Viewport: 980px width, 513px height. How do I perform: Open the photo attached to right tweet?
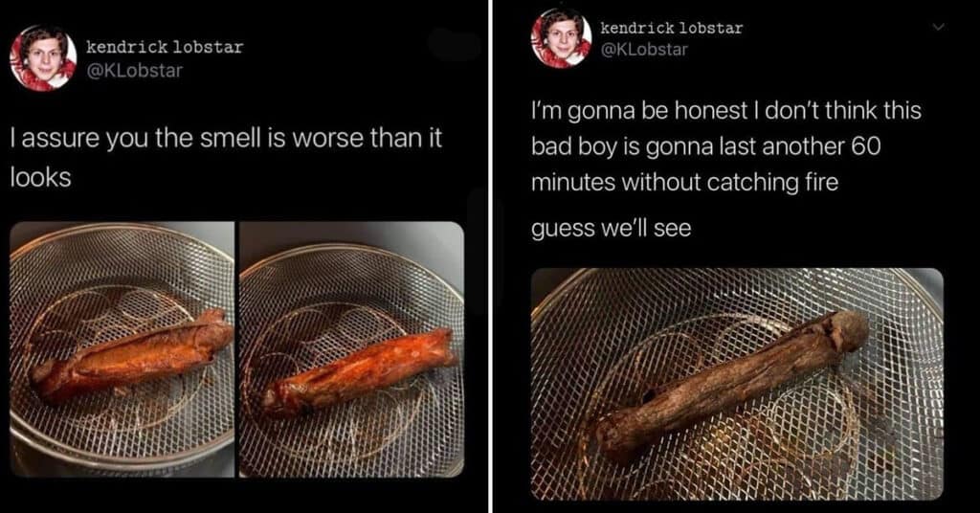tap(737, 384)
